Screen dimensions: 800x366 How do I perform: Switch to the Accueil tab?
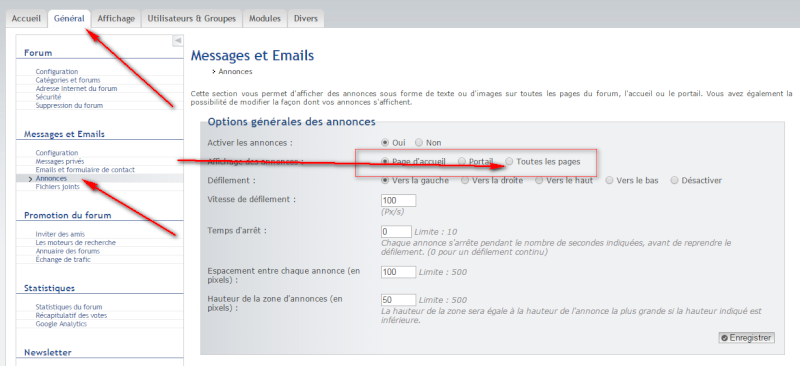26,18
